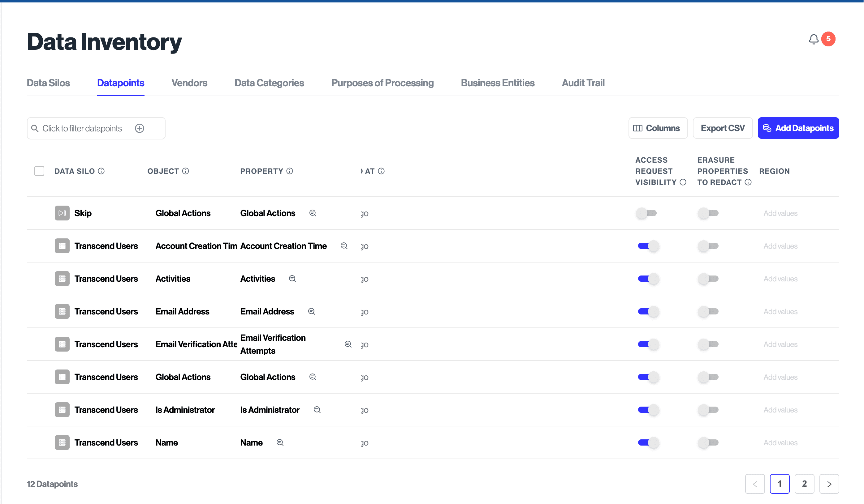
Task: Click info icon next to Data Silo header
Action: coord(101,171)
